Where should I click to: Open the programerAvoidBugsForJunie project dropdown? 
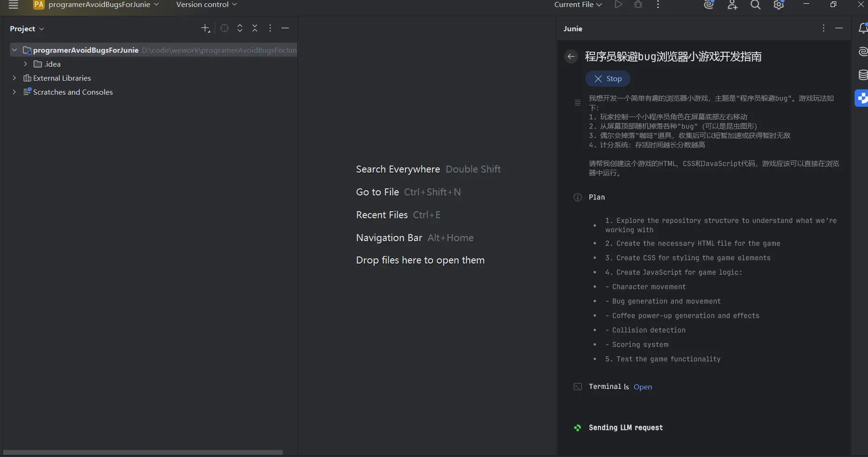point(97,5)
